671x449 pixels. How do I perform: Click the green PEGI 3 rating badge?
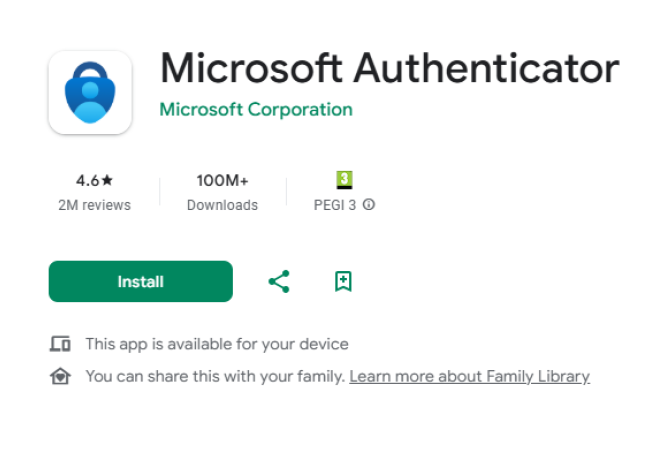344,180
